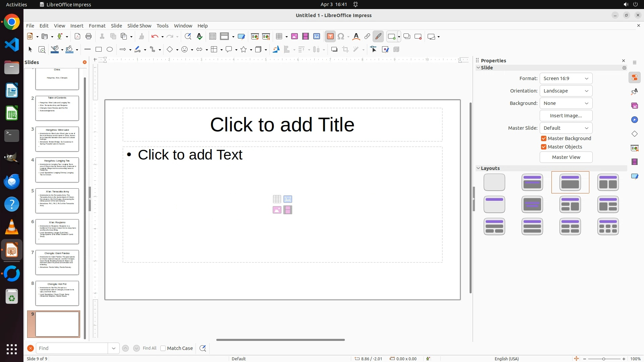This screenshot has width=644, height=362.
Task: Click the Print icon in toolbar
Action: (89, 37)
